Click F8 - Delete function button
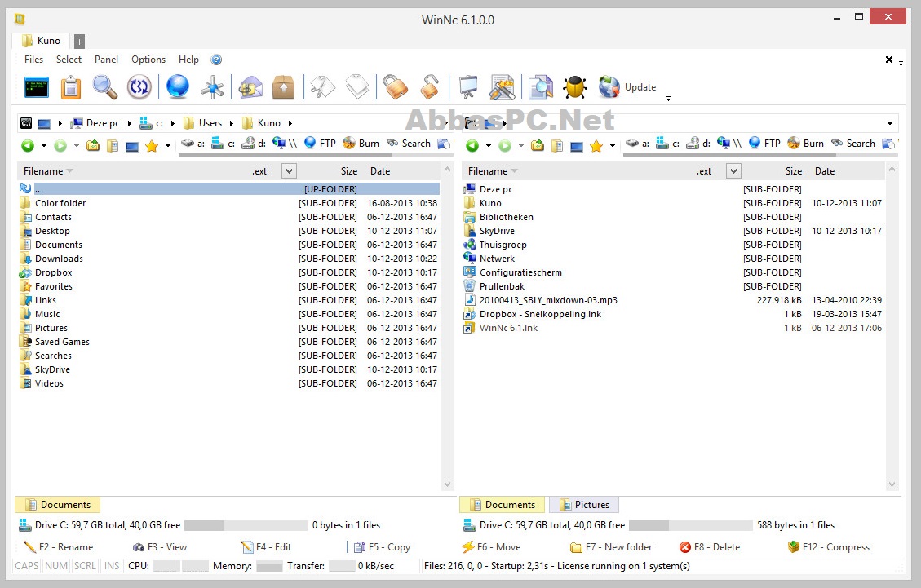Viewport: 921px width, 588px height. pos(710,547)
